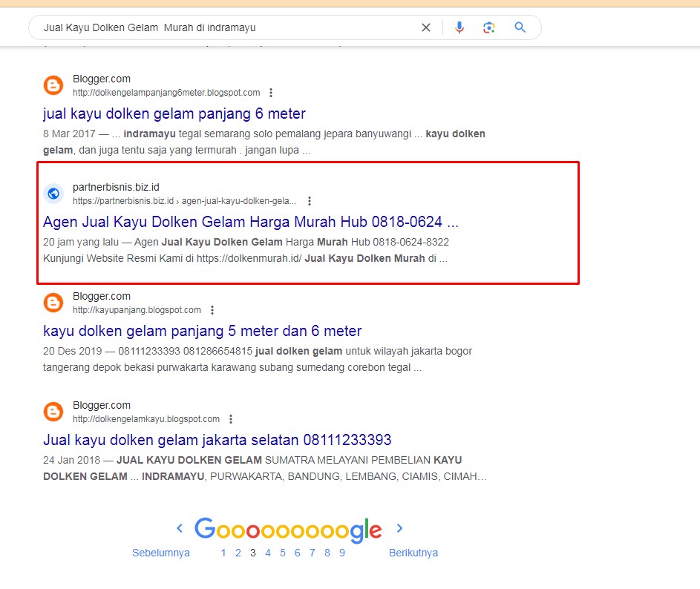The image size is (700, 589).
Task: Open 'jual kayu dolken gelam panjang 6 meter'
Action: click(x=174, y=113)
